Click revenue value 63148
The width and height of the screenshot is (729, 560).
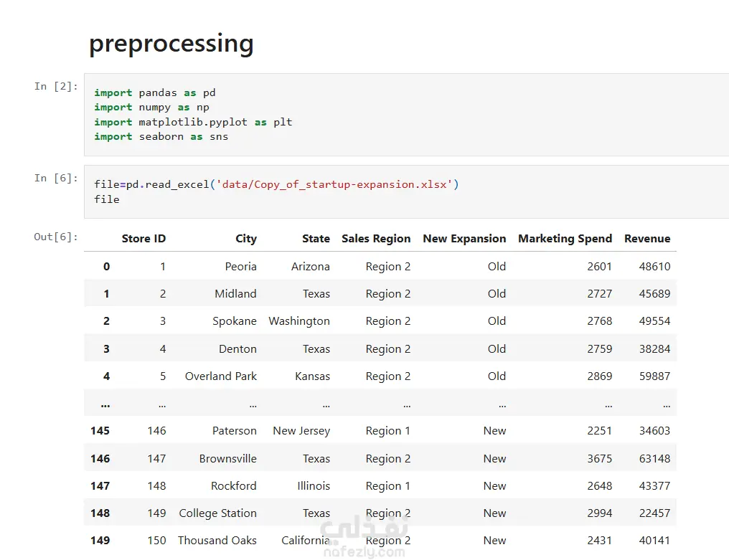pyautogui.click(x=654, y=459)
